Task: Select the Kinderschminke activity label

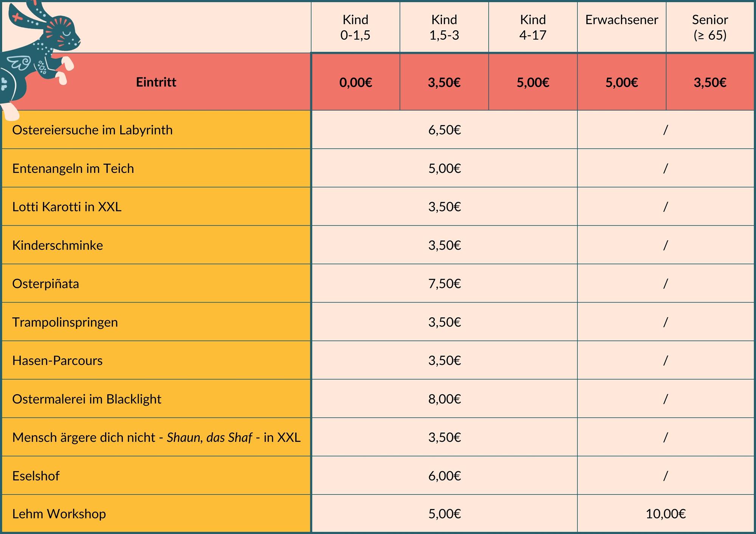Action: tap(57, 245)
